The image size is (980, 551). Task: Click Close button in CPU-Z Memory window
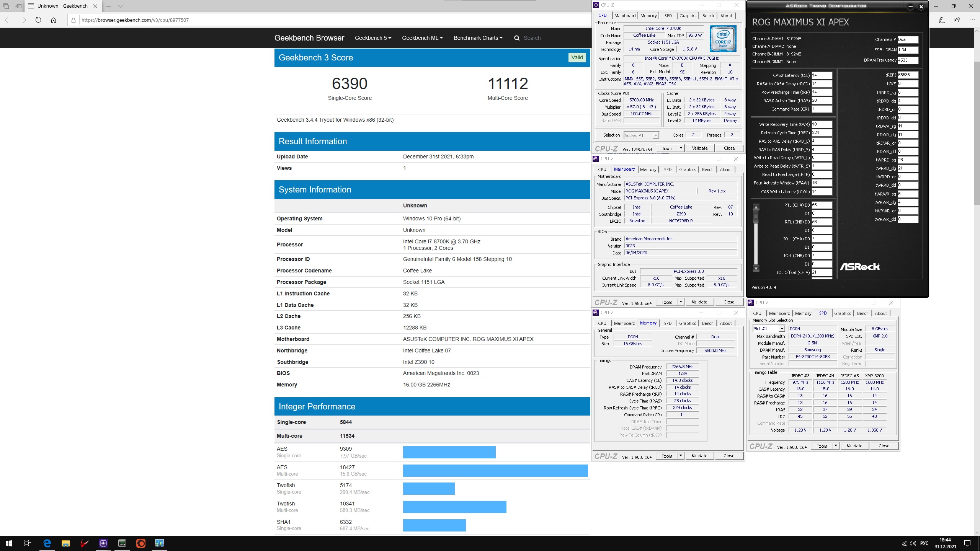click(x=728, y=456)
